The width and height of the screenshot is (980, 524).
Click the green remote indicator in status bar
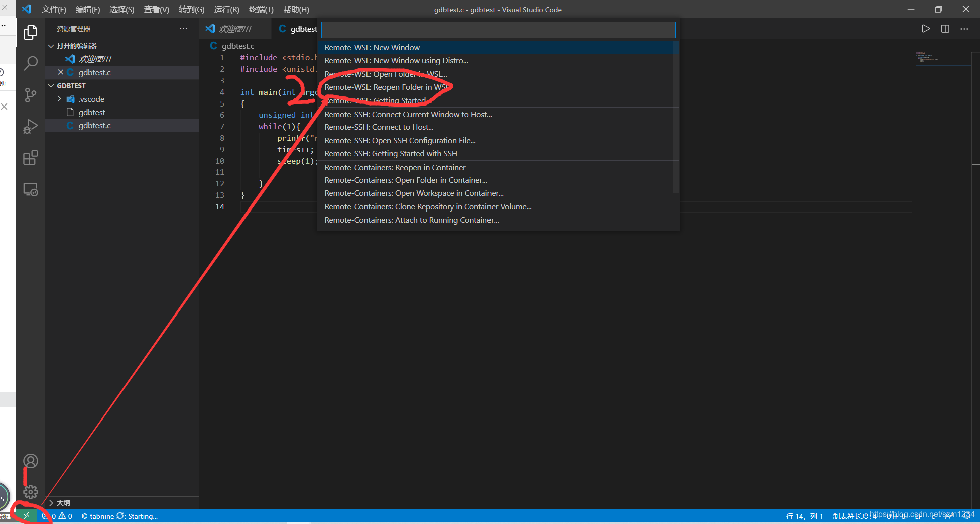26,516
